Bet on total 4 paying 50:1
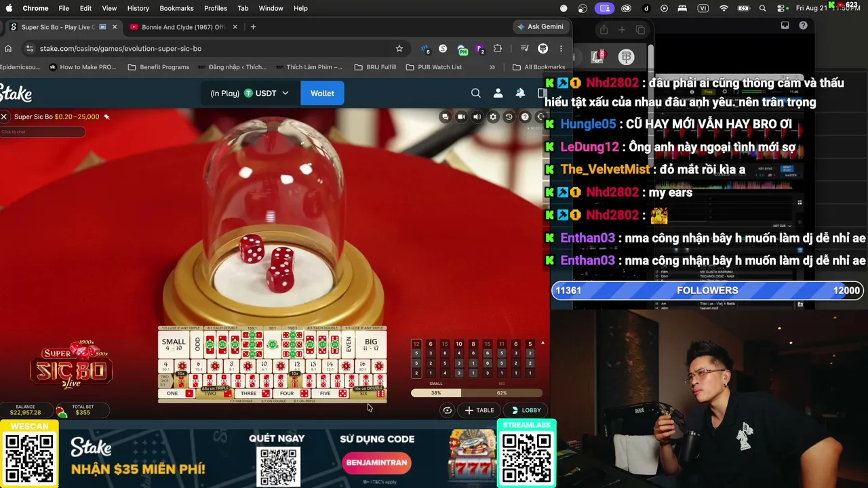 (x=166, y=367)
